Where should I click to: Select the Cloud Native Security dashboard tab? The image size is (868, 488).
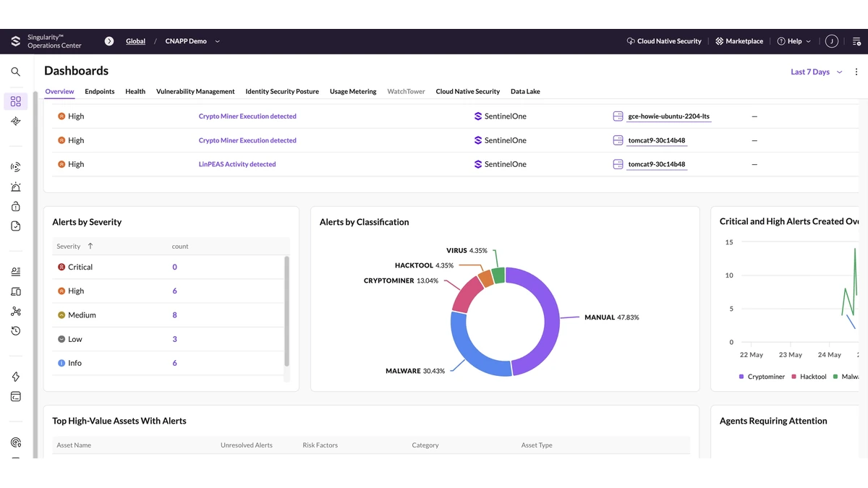click(468, 92)
